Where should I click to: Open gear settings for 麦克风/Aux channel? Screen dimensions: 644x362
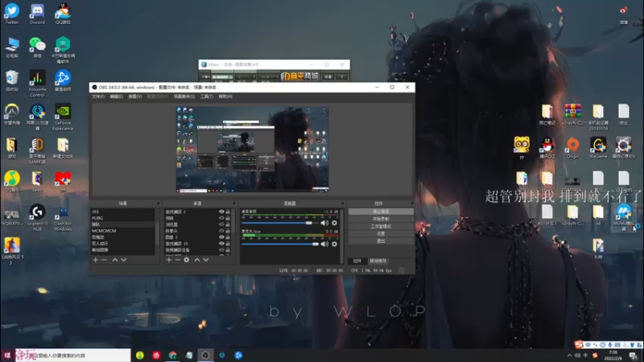click(334, 244)
